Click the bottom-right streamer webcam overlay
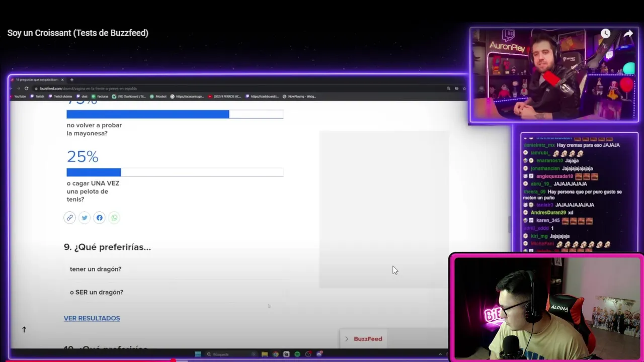 (546, 308)
